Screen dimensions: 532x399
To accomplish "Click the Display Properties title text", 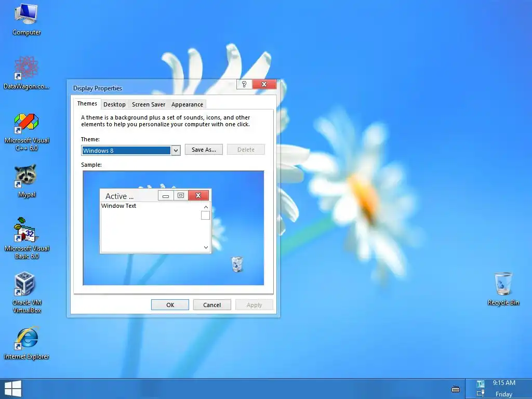I will coord(98,88).
